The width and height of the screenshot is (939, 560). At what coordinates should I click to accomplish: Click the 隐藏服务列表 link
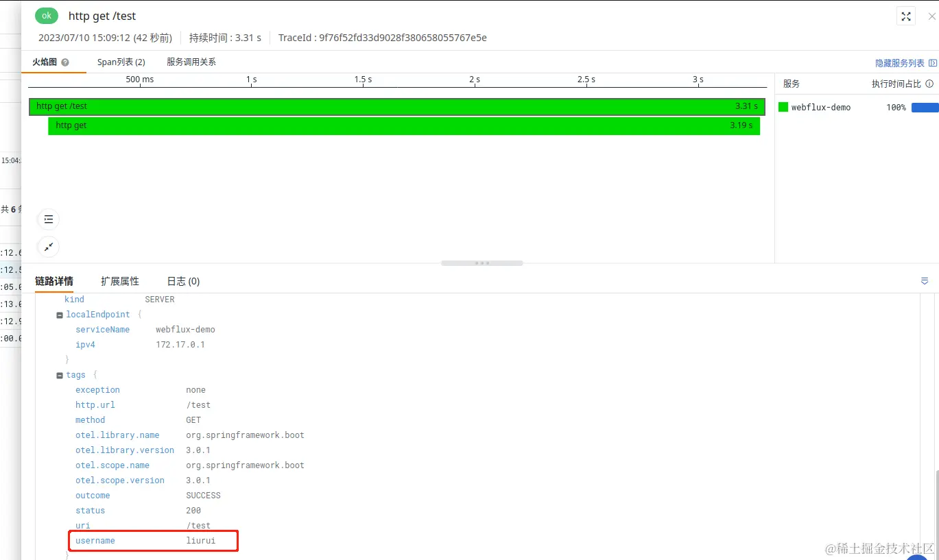click(x=900, y=63)
